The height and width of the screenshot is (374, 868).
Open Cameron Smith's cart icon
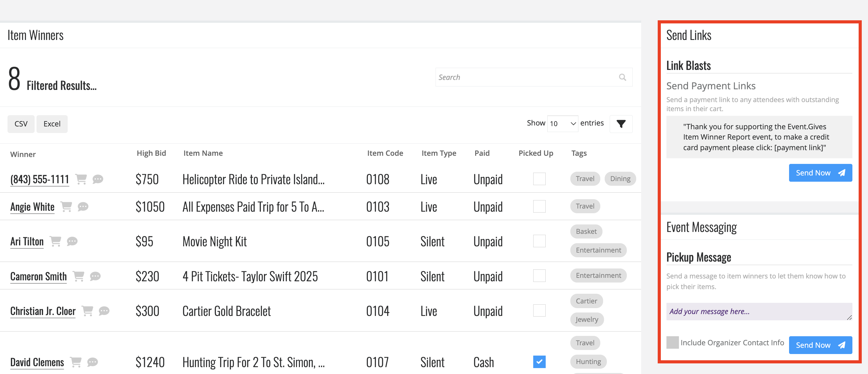coord(79,277)
